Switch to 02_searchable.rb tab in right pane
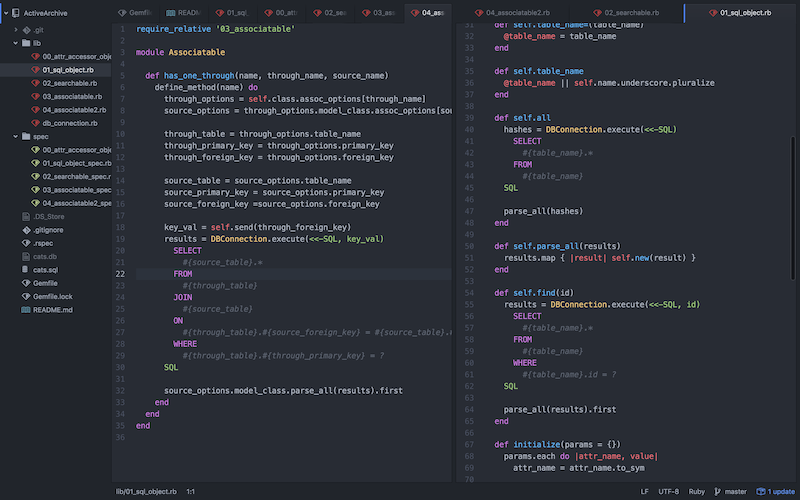The height and width of the screenshot is (500, 800). pyautogui.click(x=629, y=12)
